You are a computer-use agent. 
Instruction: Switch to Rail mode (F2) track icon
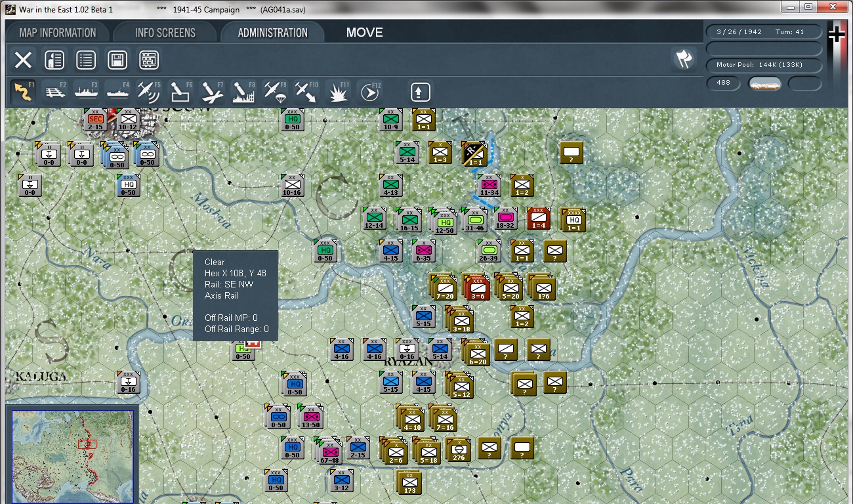coord(55,92)
